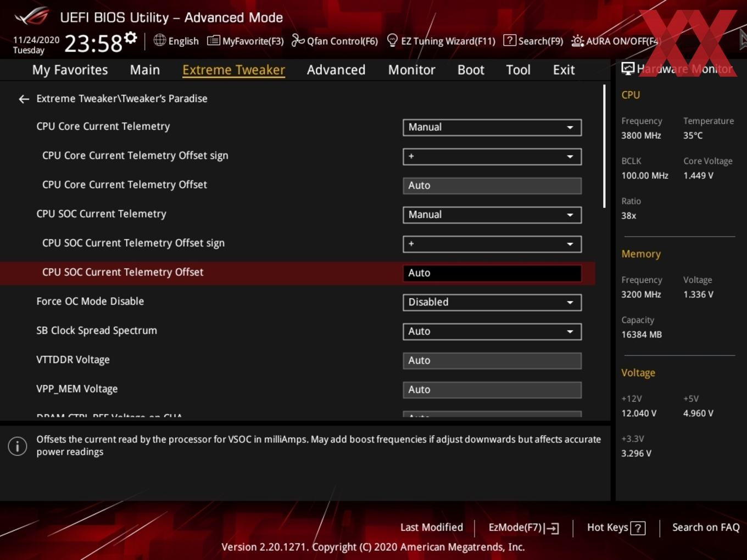The image size is (747, 560).
Task: Click the ROG logo icon
Action: [x=32, y=16]
